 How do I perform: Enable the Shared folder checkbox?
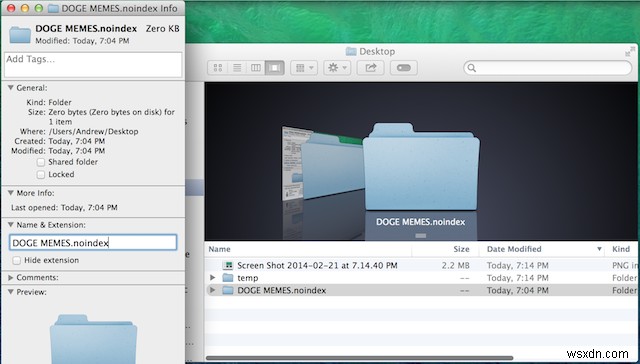click(40, 162)
